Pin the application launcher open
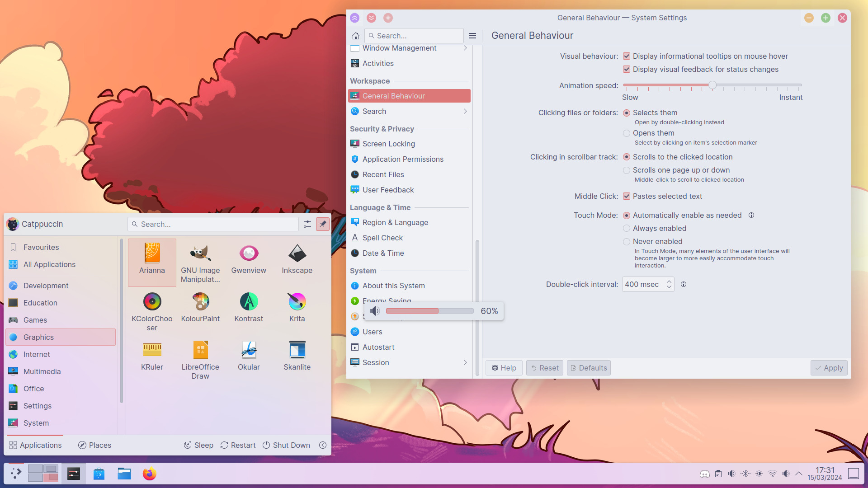This screenshot has width=868, height=488. [323, 224]
